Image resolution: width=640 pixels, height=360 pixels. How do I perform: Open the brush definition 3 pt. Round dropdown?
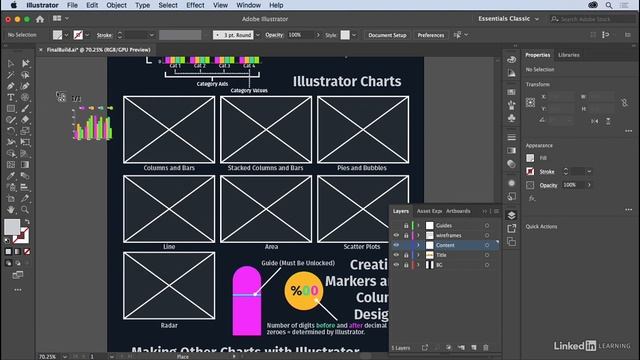coord(258,35)
